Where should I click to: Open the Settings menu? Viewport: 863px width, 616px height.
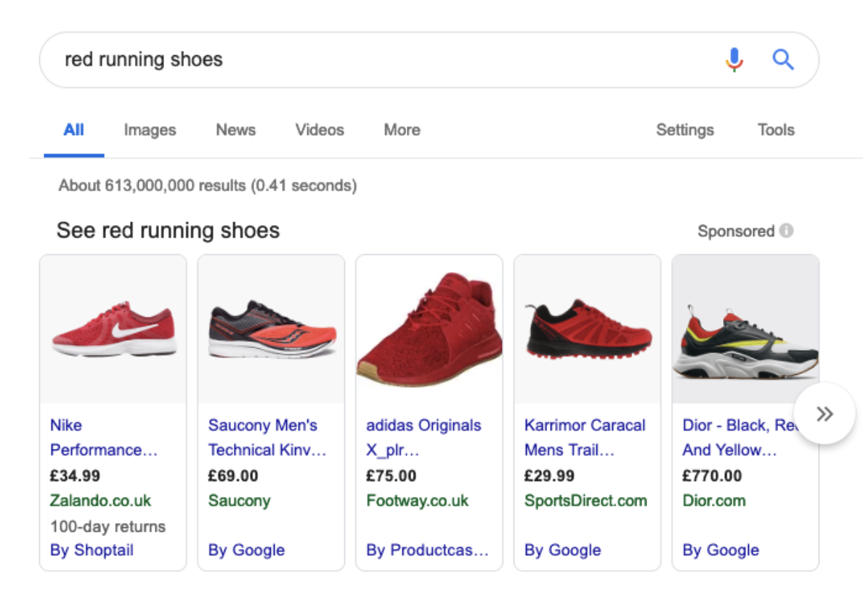pyautogui.click(x=685, y=130)
